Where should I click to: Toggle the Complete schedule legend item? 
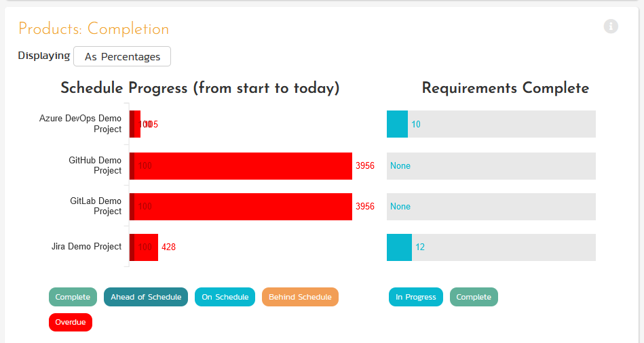pos(73,297)
